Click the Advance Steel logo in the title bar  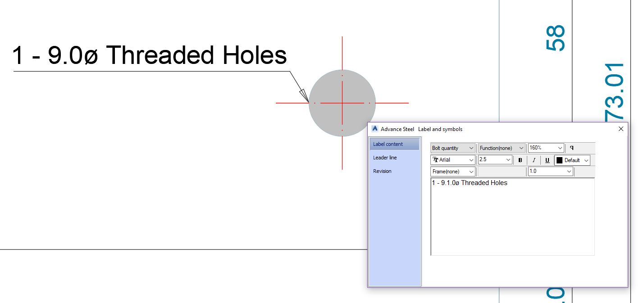coord(375,129)
